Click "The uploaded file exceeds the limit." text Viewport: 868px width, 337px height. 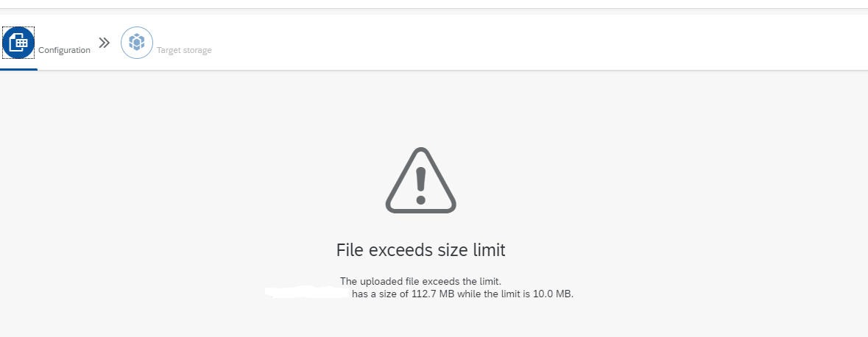click(420, 281)
